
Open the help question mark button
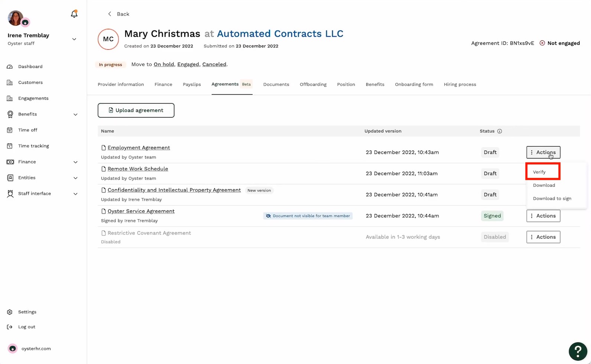tap(578, 351)
